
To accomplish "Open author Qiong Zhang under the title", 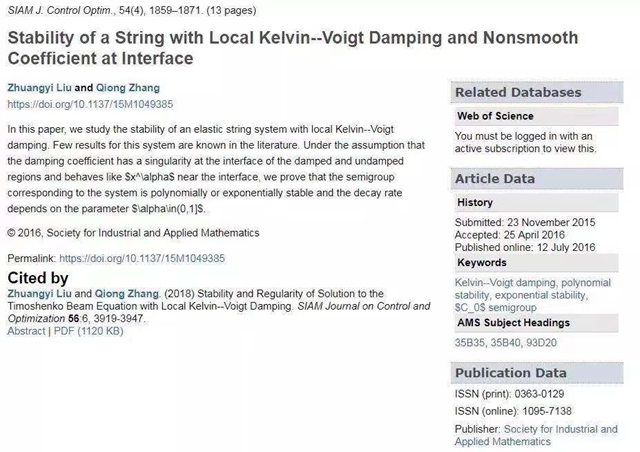I will click(x=127, y=88).
